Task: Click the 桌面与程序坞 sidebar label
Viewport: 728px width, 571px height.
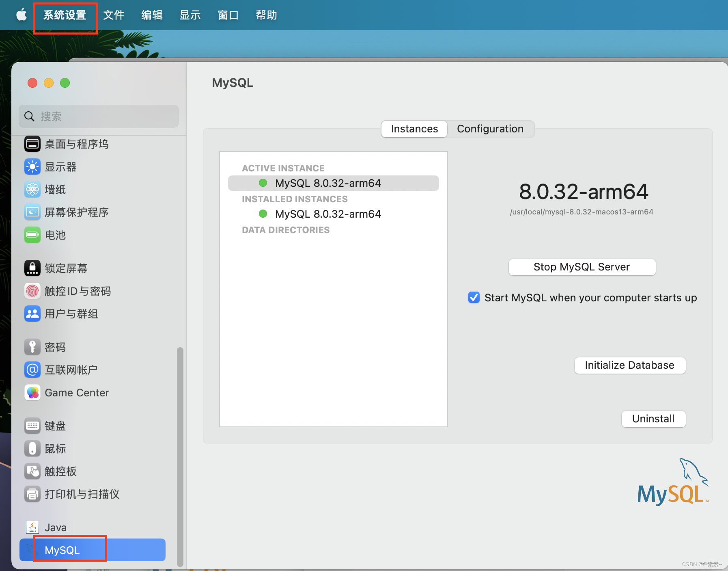Action: click(x=77, y=144)
